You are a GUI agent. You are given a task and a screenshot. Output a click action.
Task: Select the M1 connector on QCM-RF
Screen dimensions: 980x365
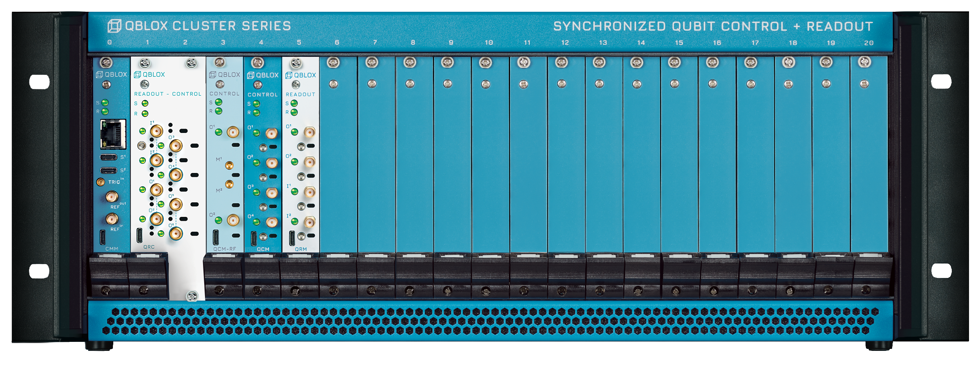tap(229, 165)
